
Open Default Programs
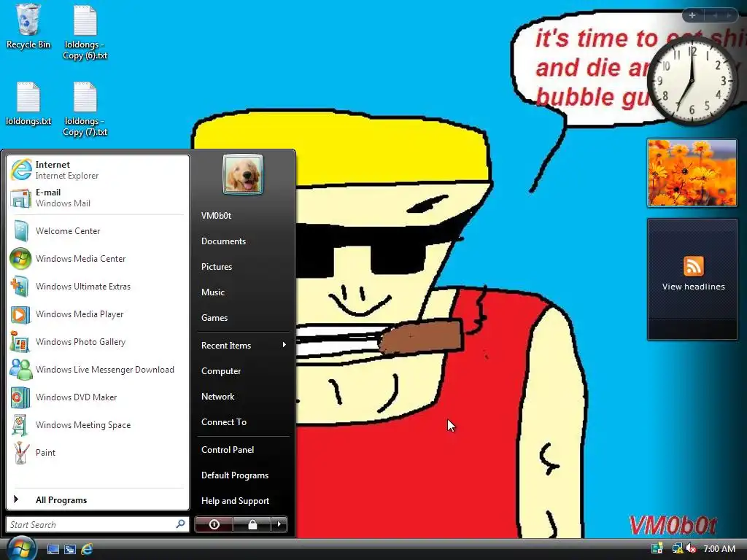tap(243, 475)
